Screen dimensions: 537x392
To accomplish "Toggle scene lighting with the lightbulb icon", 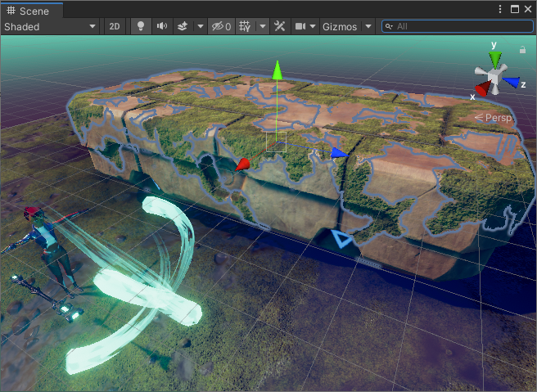I will coord(140,26).
